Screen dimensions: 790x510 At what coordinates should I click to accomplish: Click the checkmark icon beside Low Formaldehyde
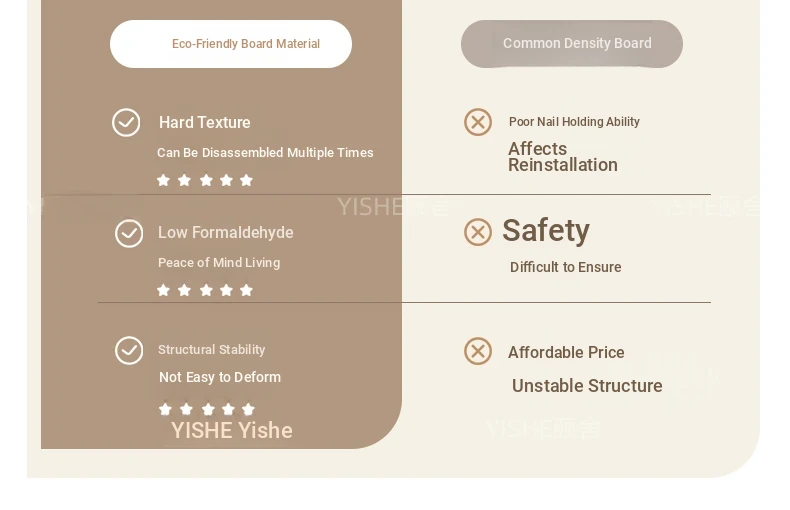click(129, 233)
